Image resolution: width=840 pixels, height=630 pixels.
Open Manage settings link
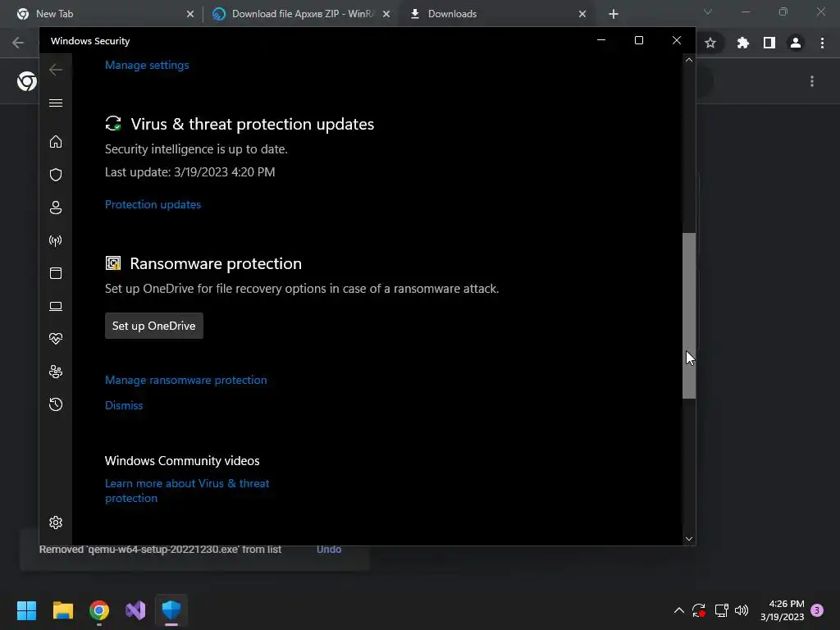[x=147, y=65]
